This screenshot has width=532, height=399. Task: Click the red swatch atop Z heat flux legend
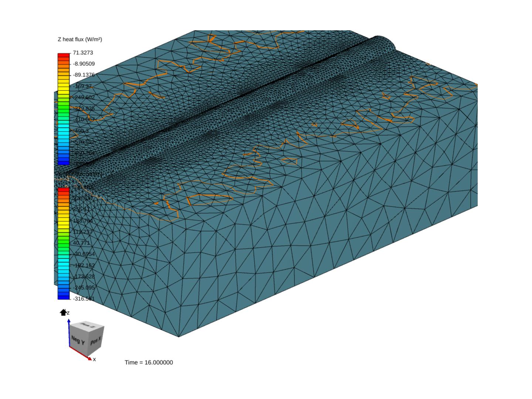64,55
